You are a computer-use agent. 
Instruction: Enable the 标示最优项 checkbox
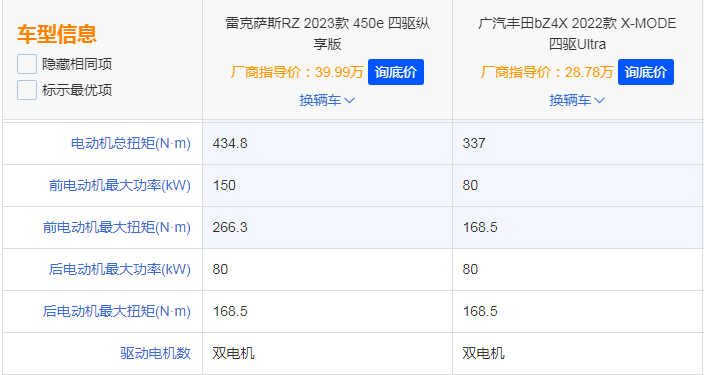[27, 90]
